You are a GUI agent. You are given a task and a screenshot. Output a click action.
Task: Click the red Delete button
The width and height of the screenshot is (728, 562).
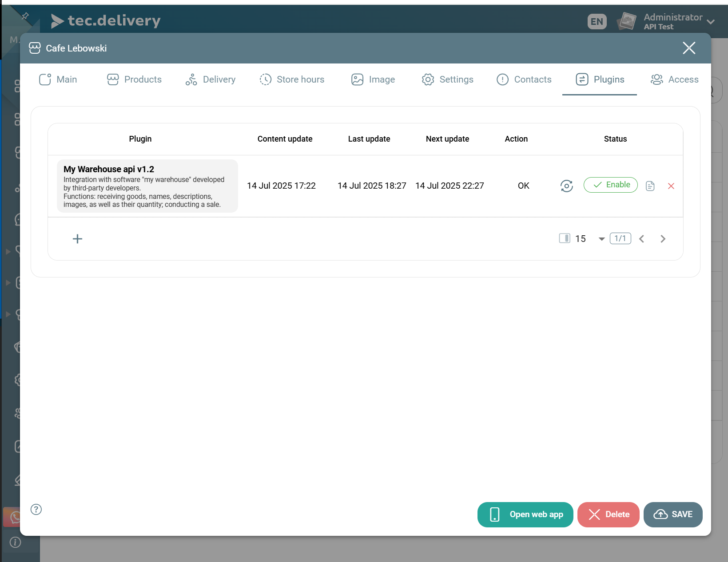tap(609, 515)
